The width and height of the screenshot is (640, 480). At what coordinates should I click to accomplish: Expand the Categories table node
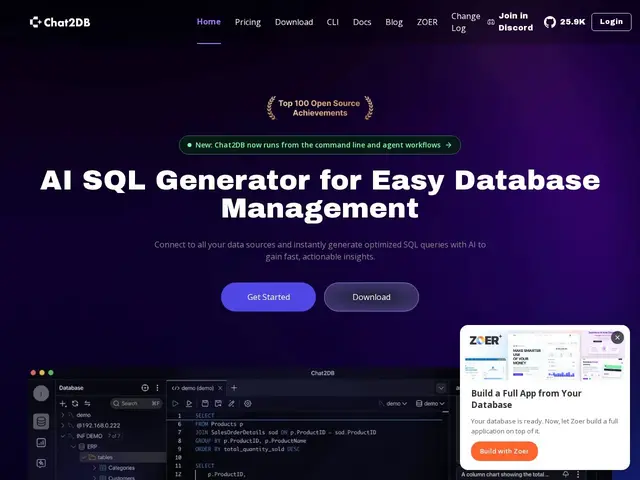94,468
